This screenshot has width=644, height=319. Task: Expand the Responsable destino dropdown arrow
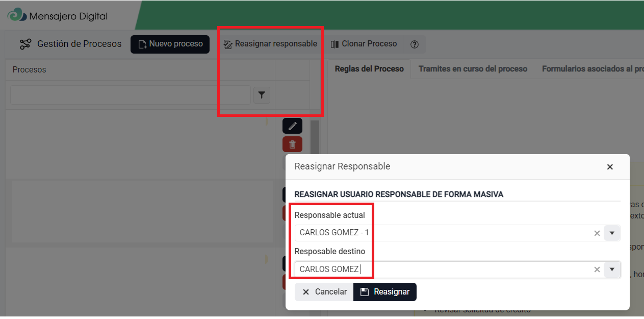[x=612, y=269]
